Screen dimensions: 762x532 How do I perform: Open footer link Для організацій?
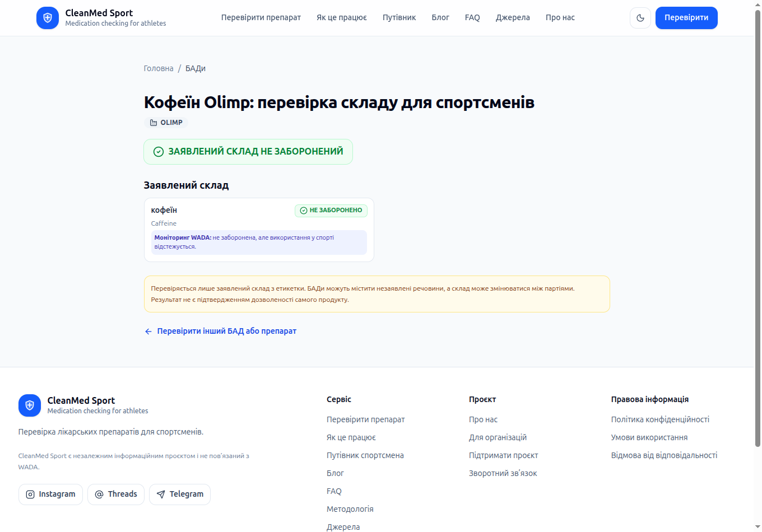pyautogui.click(x=498, y=437)
